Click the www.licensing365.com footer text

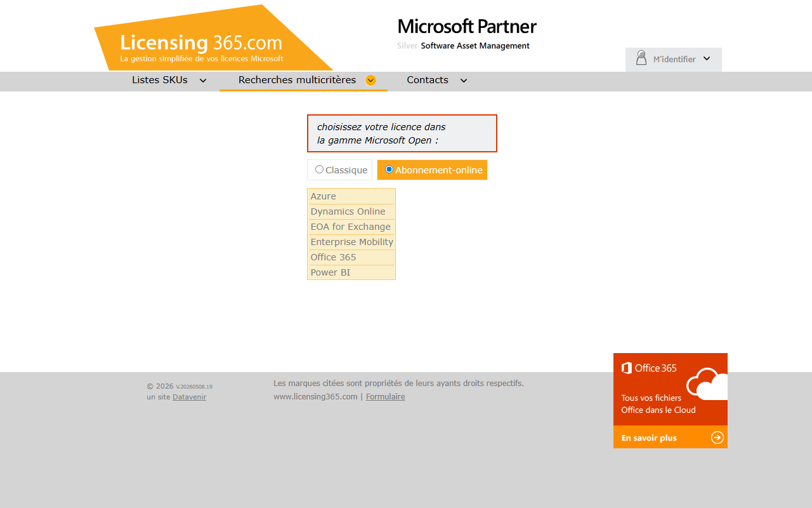(315, 397)
